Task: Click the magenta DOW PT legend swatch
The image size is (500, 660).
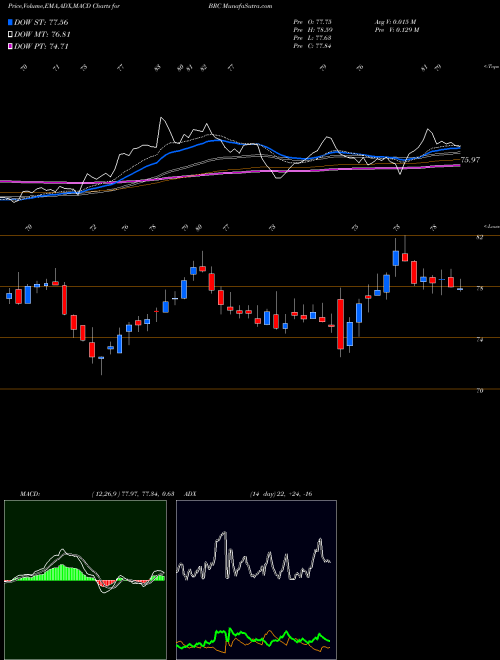Action: click(11, 46)
